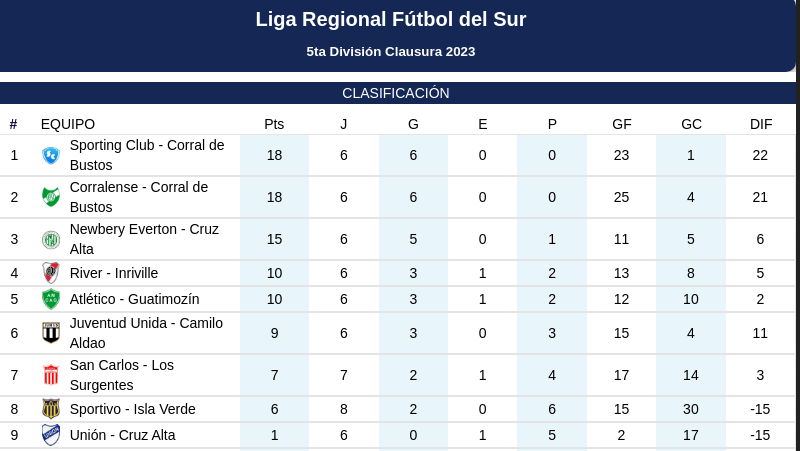Open the River - Inriville team name
Image resolution: width=800 pixels, height=451 pixels.
(x=114, y=273)
